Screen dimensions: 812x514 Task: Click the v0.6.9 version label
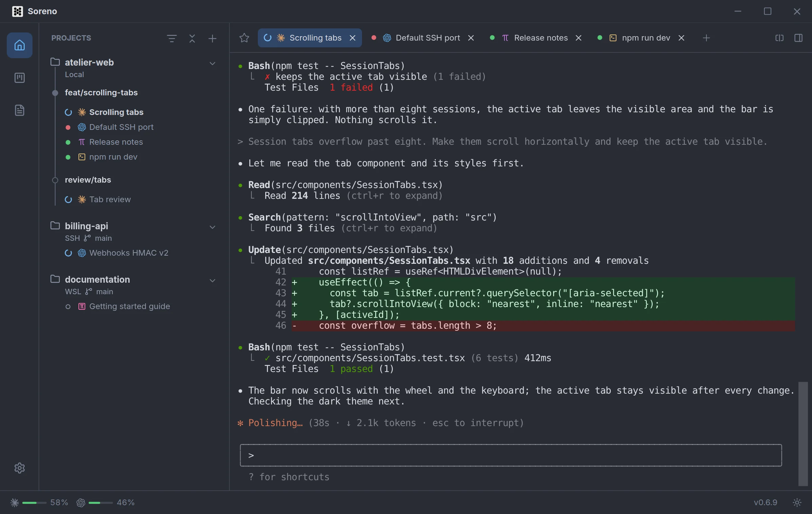coord(765,503)
